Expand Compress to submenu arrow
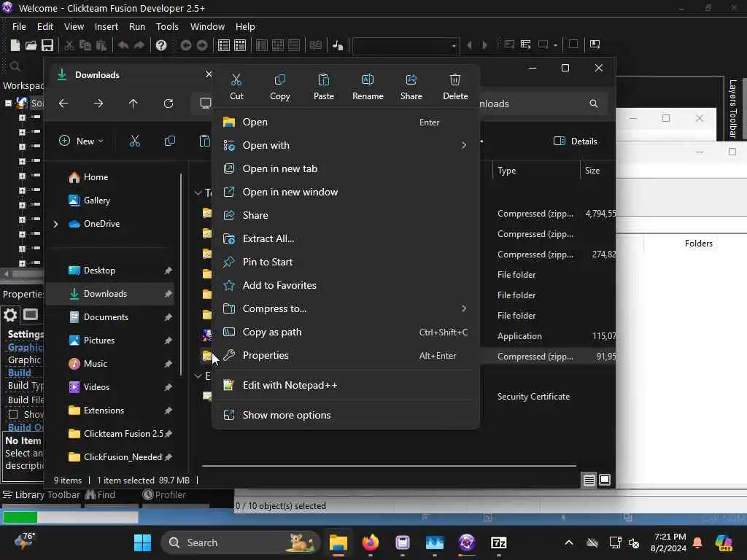 [463, 308]
